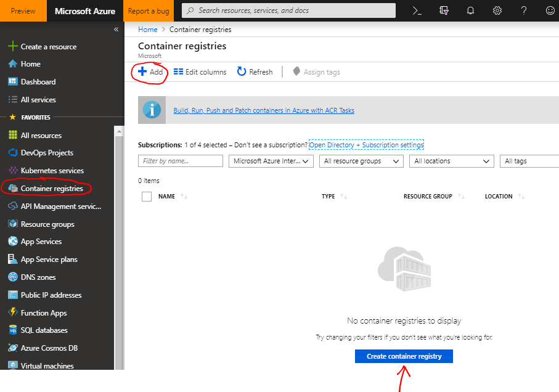This screenshot has width=559, height=392.
Task: Click Edit columns in the toolbar
Action: point(200,71)
